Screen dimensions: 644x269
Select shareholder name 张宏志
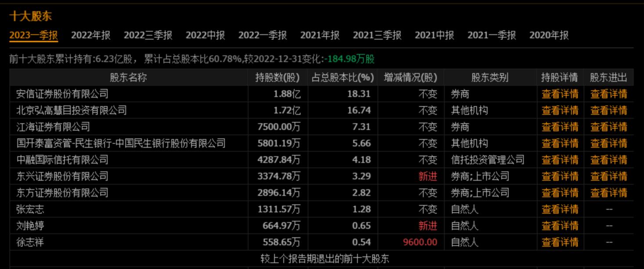[x=30, y=209]
